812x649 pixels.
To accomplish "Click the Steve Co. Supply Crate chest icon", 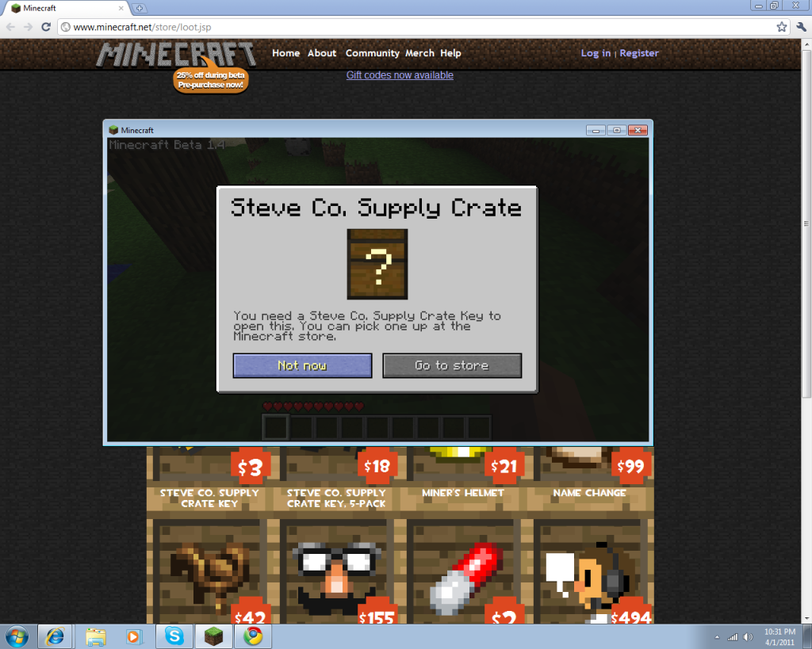I will coord(377,264).
